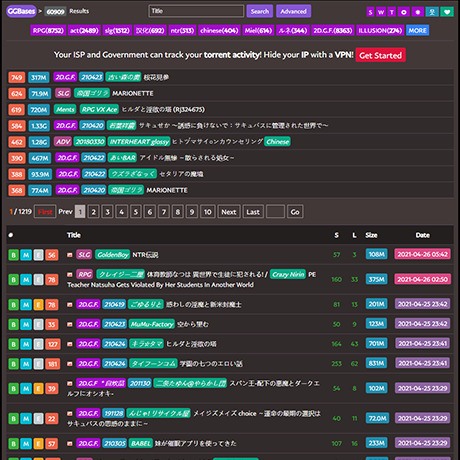The image size is (460, 460).
Task: Open the blue user account icon
Action: coord(432,12)
